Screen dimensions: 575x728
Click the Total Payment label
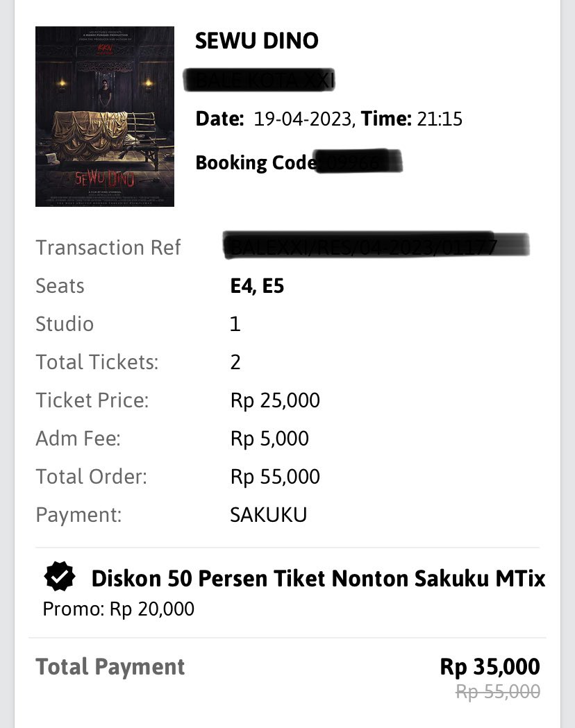click(x=110, y=667)
